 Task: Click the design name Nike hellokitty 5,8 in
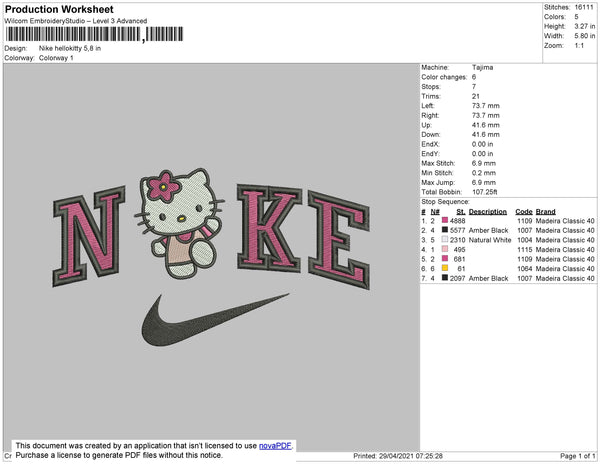(70, 49)
